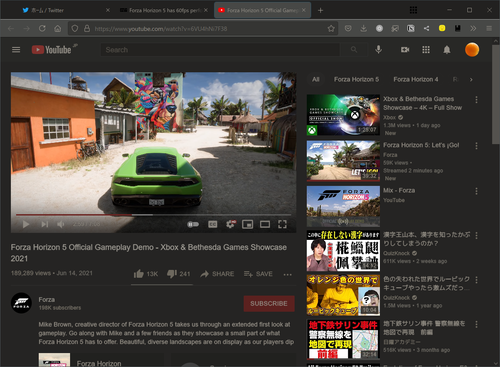
Task: Select the Forza Horizon 5 chip
Action: 356,79
